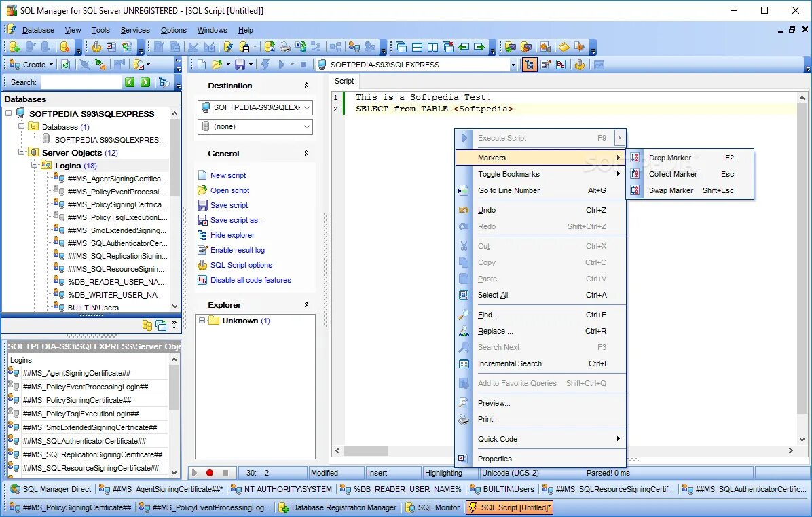Click the Cascade windows icon
Screen dimensions: 812x517
(401, 47)
